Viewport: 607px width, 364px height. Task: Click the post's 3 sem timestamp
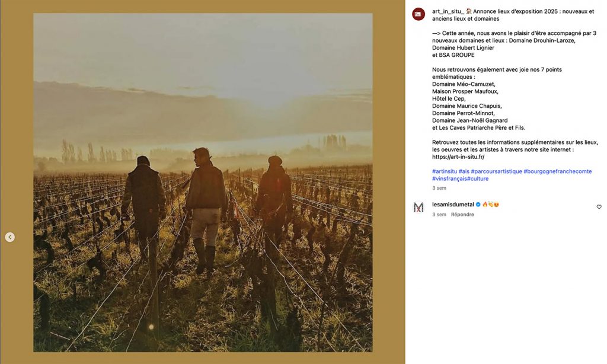(439, 188)
